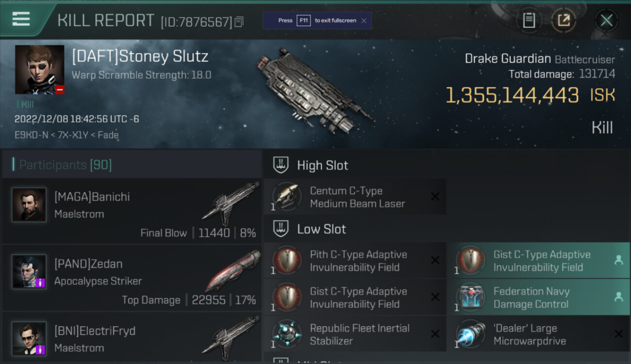Close the kill report window

(606, 20)
